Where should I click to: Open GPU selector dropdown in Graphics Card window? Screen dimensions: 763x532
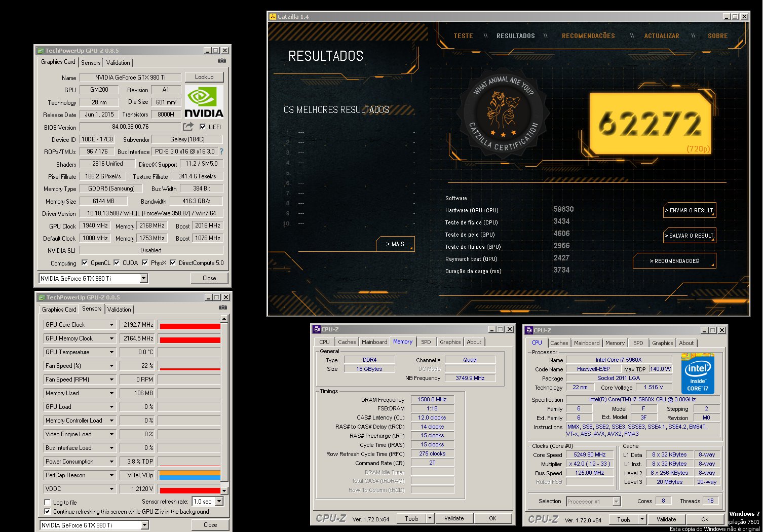(x=144, y=278)
